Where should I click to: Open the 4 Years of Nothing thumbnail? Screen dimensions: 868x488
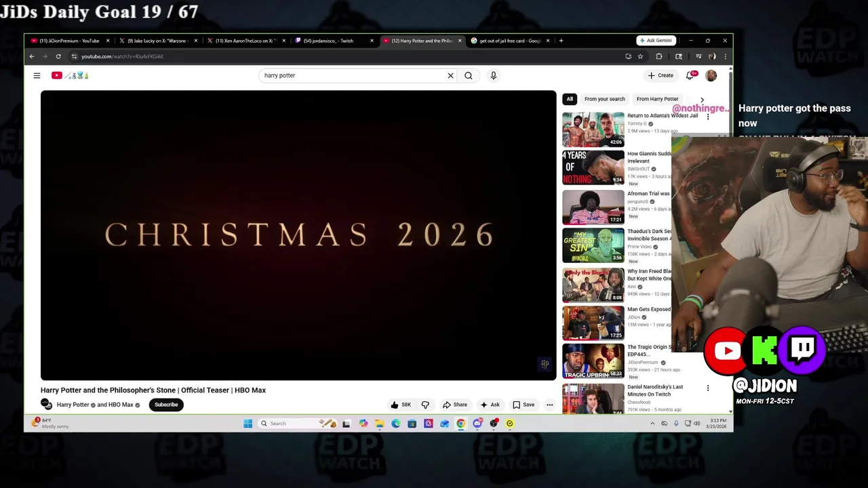pyautogui.click(x=593, y=167)
